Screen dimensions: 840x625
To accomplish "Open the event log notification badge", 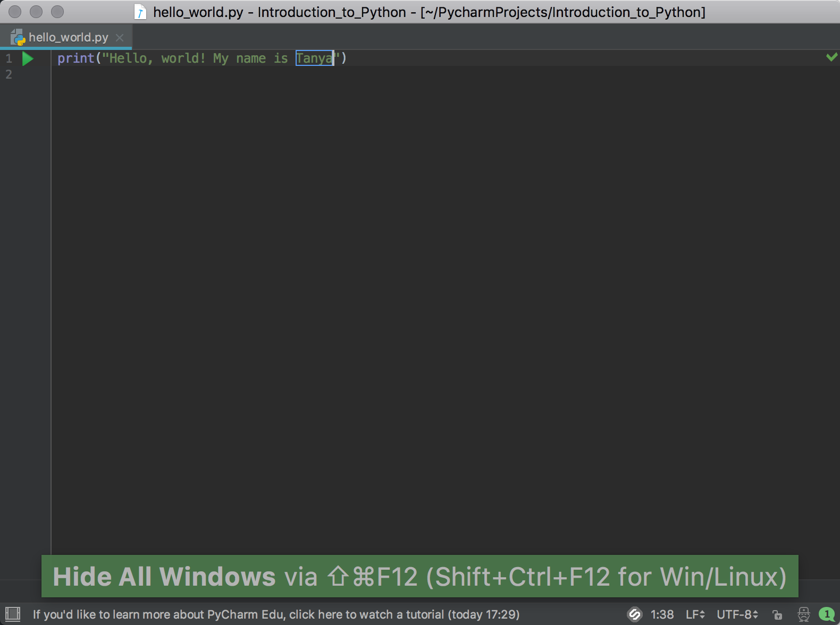I will (x=827, y=614).
